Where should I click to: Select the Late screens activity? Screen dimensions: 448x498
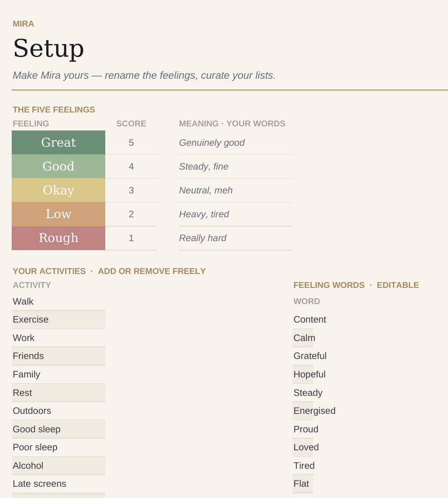(58, 484)
